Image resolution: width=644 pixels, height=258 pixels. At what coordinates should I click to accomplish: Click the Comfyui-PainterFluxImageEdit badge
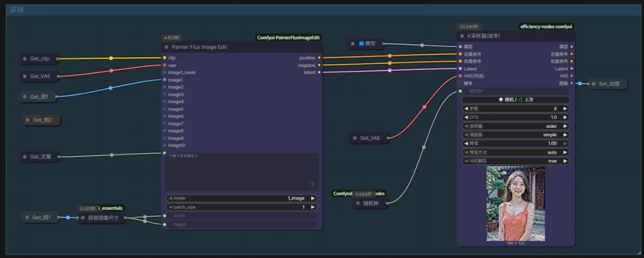(287, 38)
